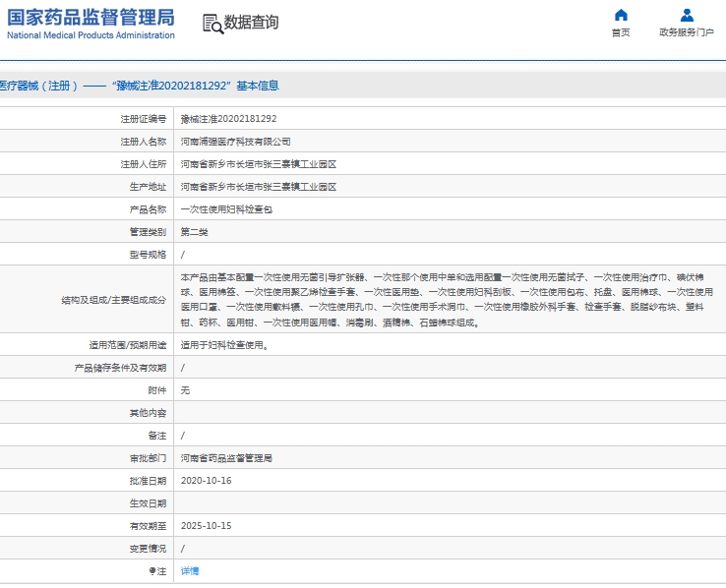Screen dimensions: 726x588
Task: Select the 第二类 value
Action: 194,232
